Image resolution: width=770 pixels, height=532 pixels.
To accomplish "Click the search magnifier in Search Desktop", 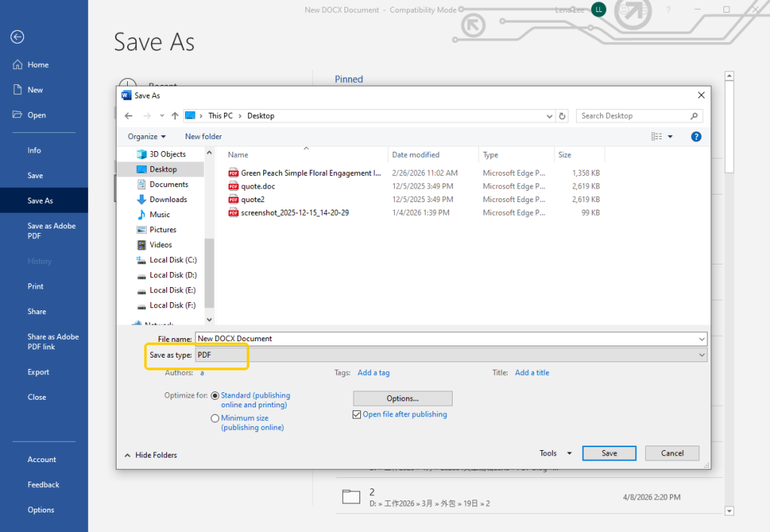I will [x=696, y=116].
